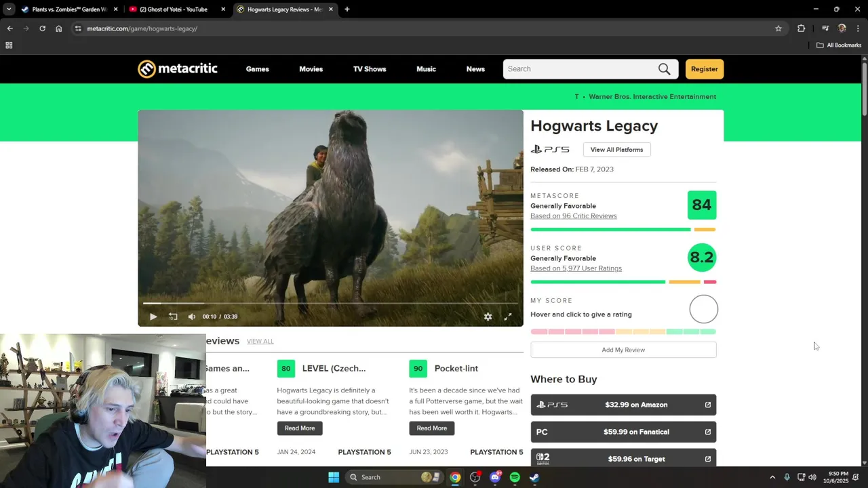Click the Pocket-lint publication name
Viewport: 868px width, 488px height.
(456, 369)
